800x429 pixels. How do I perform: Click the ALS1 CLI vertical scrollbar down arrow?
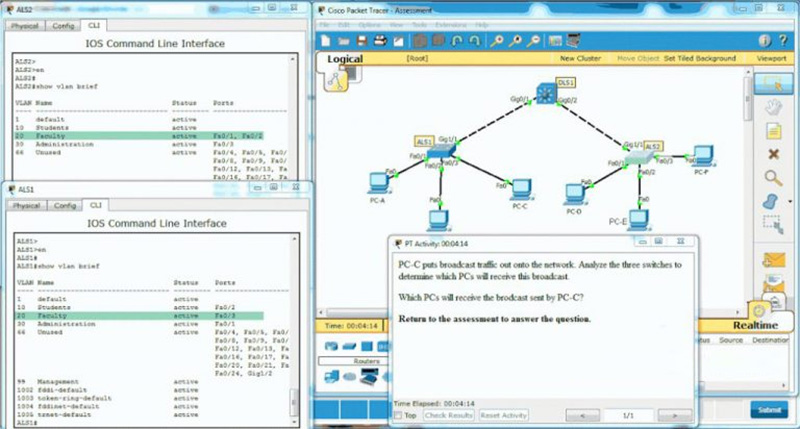[294, 422]
